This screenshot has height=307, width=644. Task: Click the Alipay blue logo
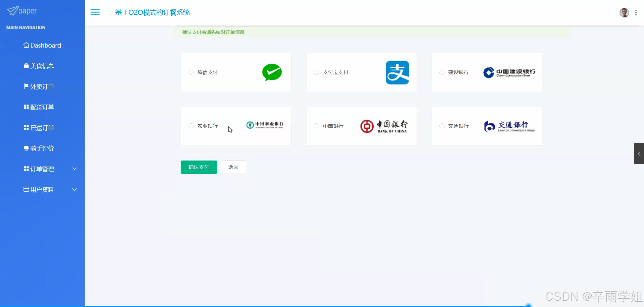coord(397,72)
